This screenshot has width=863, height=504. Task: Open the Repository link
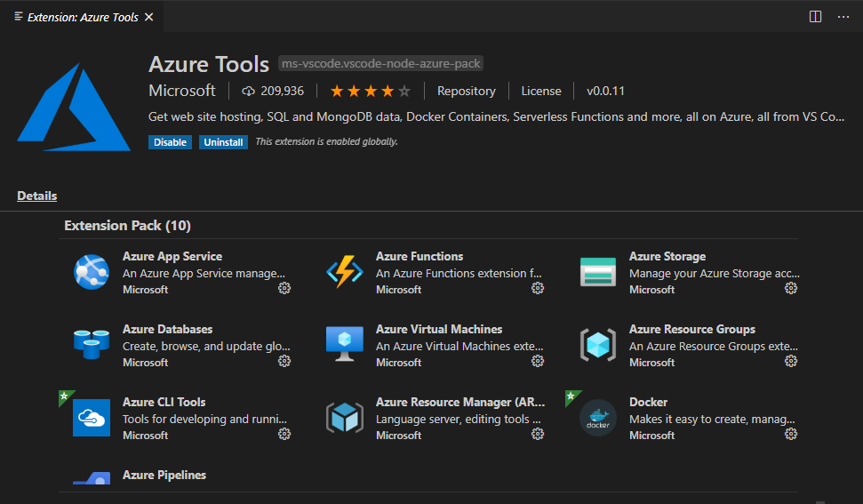click(466, 91)
